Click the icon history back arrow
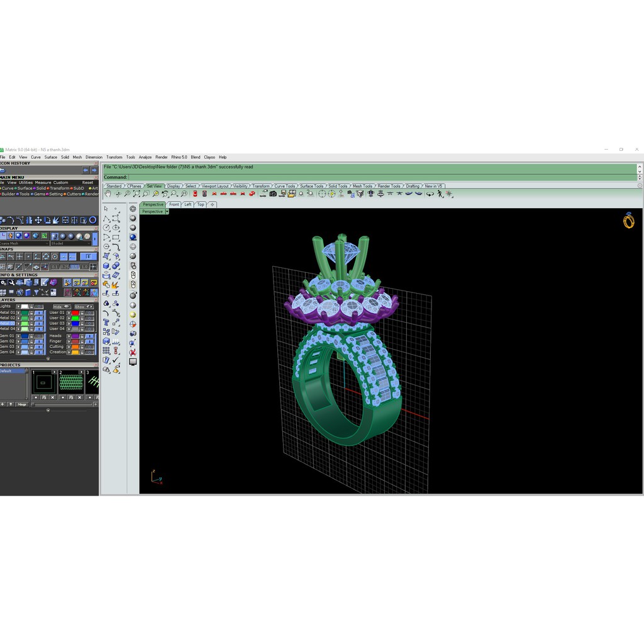 [86, 170]
